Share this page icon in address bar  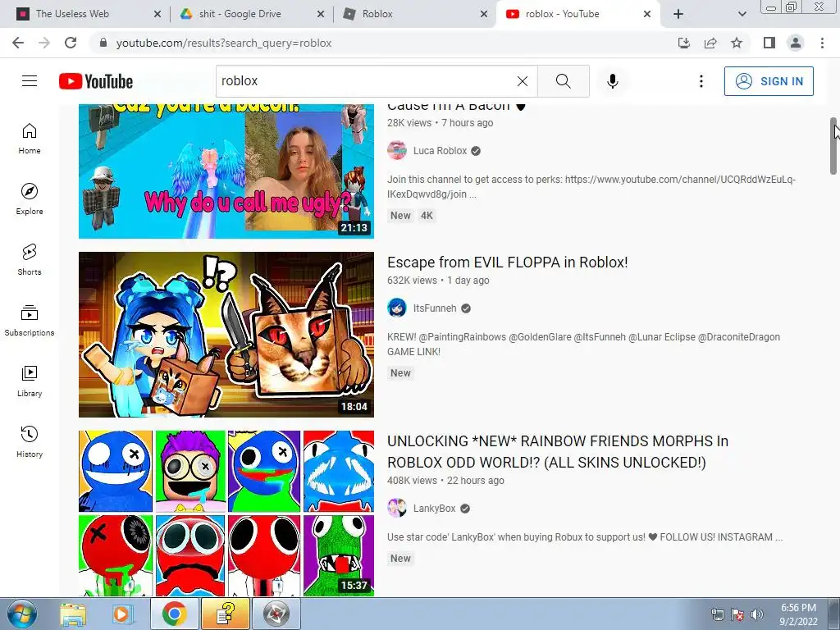coord(710,43)
